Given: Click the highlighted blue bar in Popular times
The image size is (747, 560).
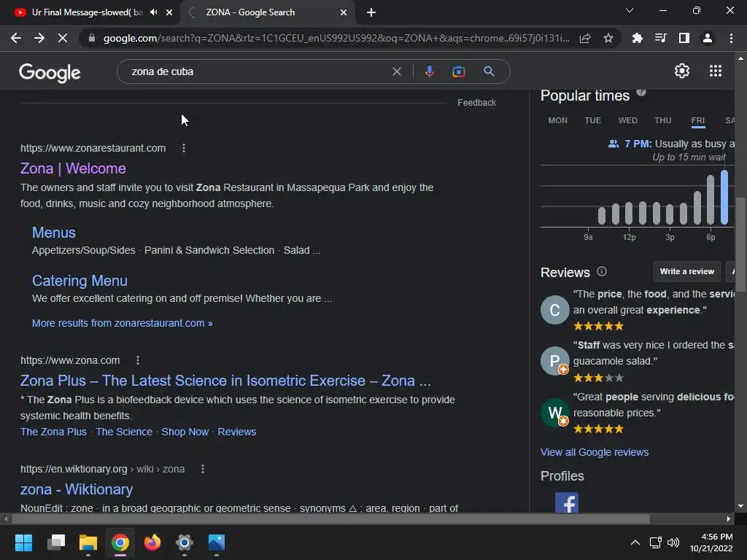Looking at the screenshot, I should (724, 197).
